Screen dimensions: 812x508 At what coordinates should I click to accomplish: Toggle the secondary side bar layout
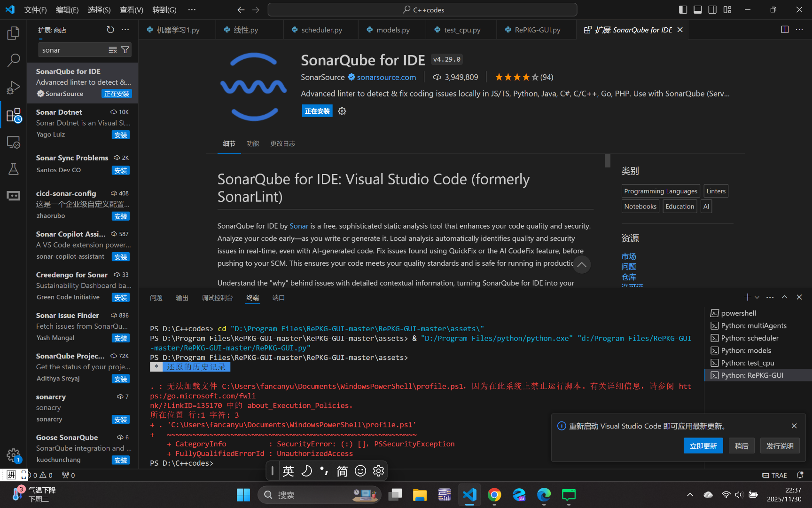click(712, 9)
